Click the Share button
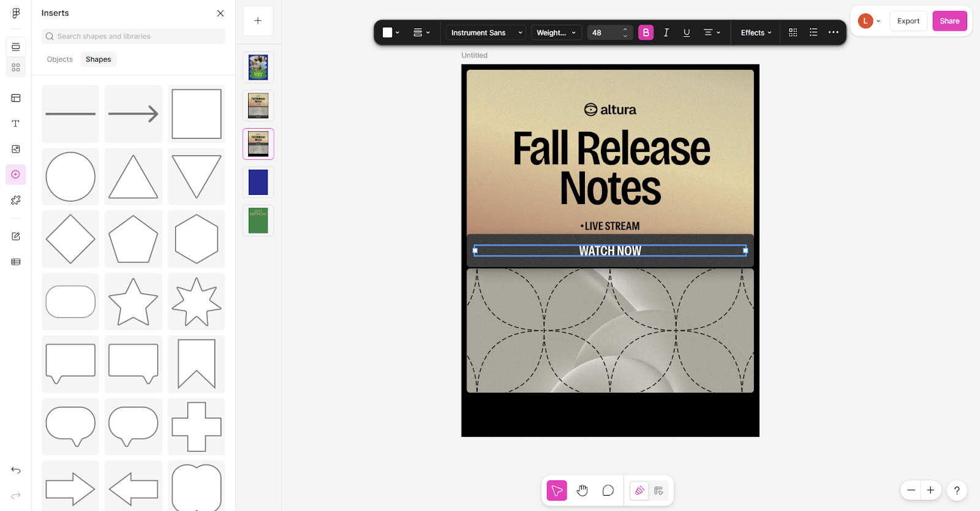This screenshot has width=980, height=511. [x=949, y=21]
